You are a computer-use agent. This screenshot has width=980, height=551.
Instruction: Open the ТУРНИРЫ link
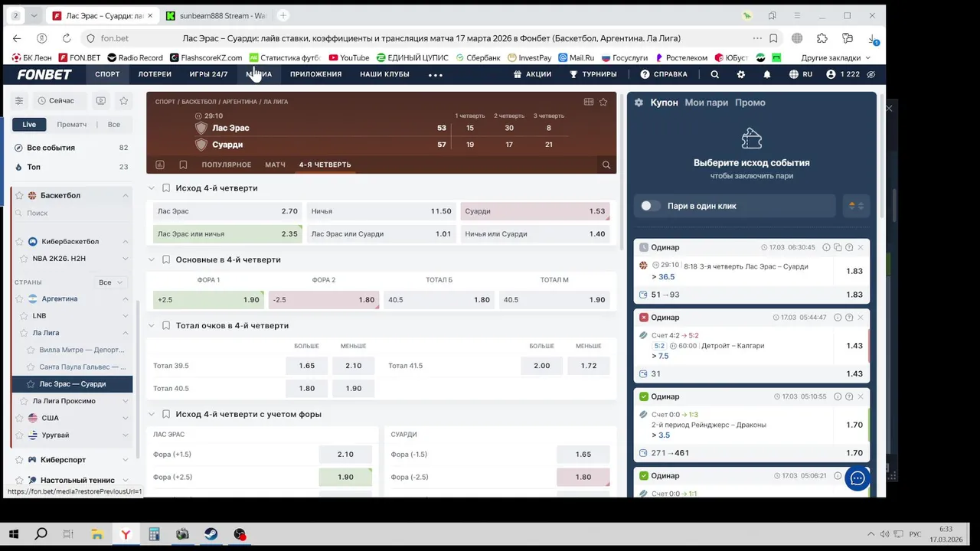coord(593,74)
